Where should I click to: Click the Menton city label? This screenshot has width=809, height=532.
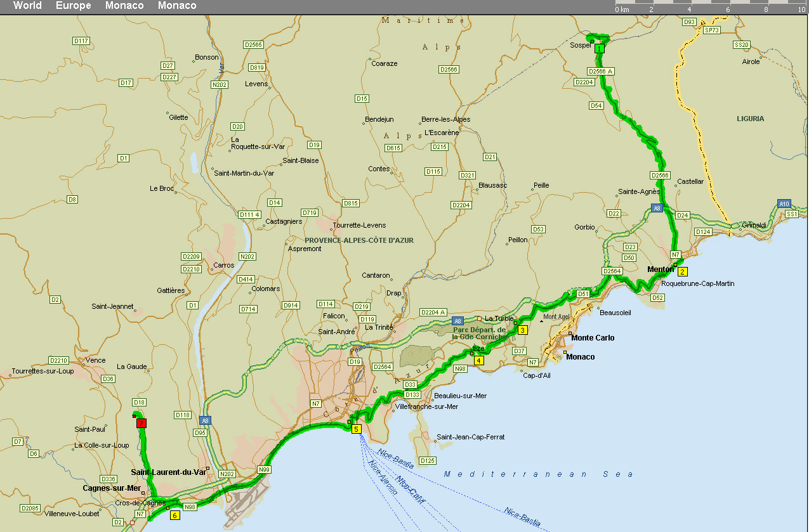(x=660, y=269)
